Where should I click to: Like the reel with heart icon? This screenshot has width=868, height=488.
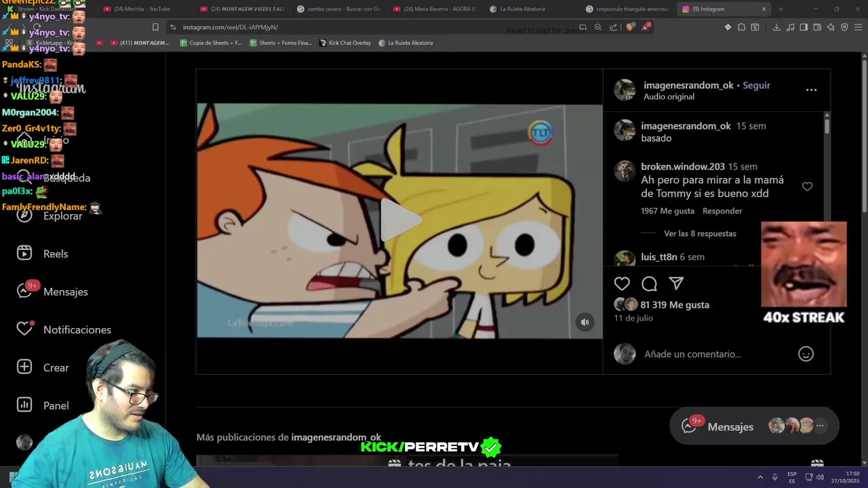(x=622, y=283)
